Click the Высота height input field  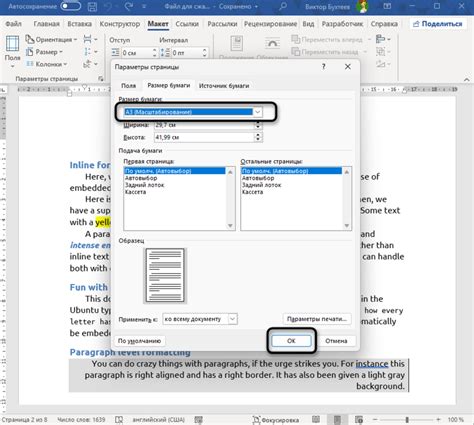click(x=204, y=137)
